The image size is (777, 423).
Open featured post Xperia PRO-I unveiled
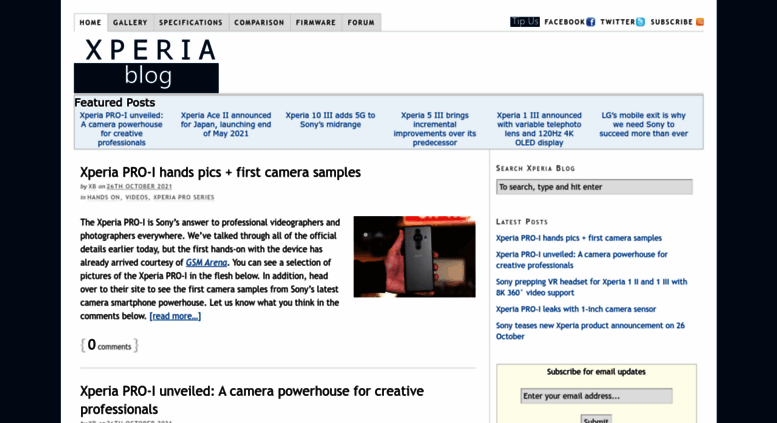point(121,129)
